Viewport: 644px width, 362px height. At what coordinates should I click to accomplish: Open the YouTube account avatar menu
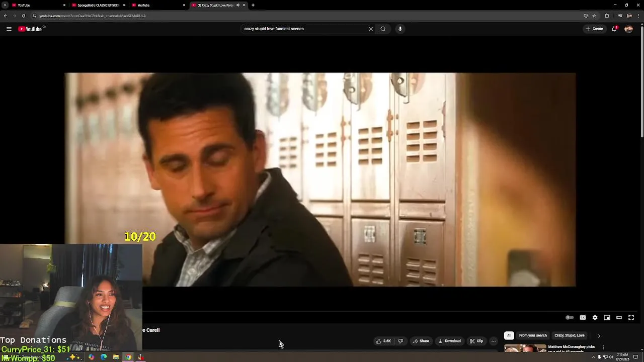pyautogui.click(x=628, y=29)
